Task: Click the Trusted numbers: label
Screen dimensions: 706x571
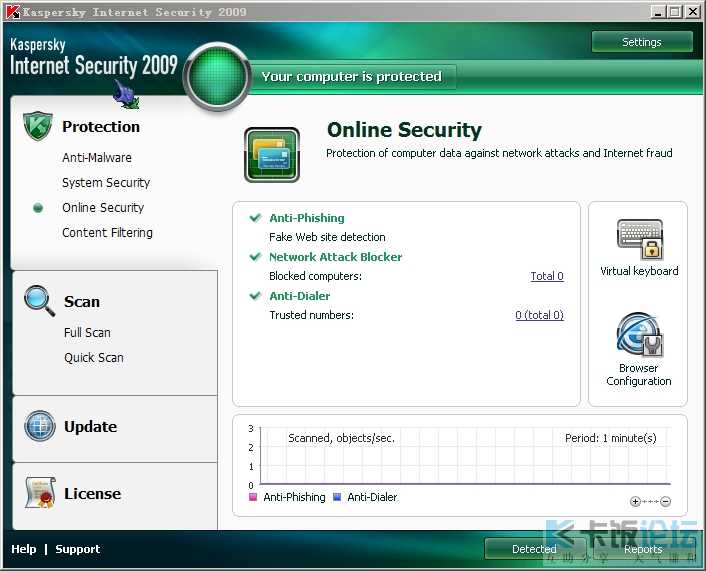Action: 312,315
